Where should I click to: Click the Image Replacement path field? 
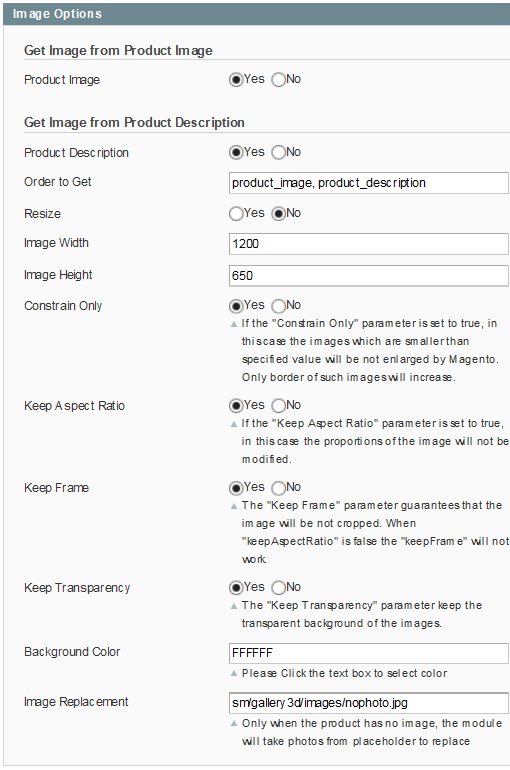[x=369, y=703]
